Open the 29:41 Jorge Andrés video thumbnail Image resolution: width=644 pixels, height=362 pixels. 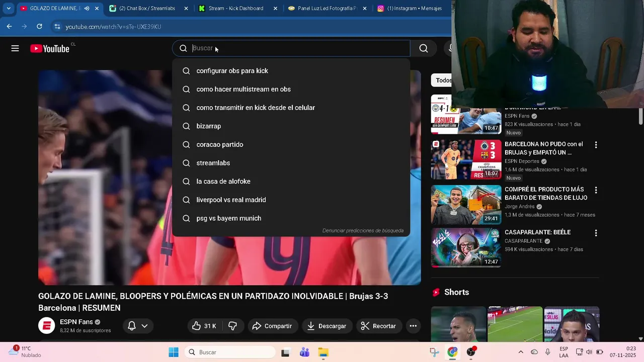tap(466, 205)
